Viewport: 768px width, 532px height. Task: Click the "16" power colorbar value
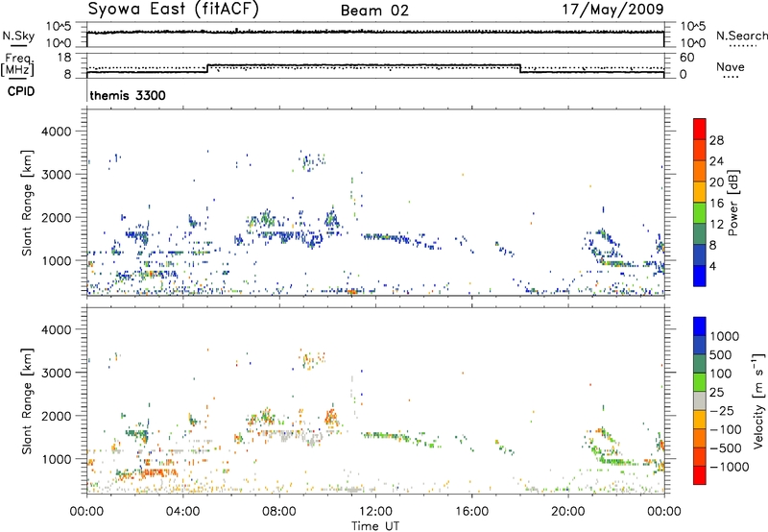point(716,204)
